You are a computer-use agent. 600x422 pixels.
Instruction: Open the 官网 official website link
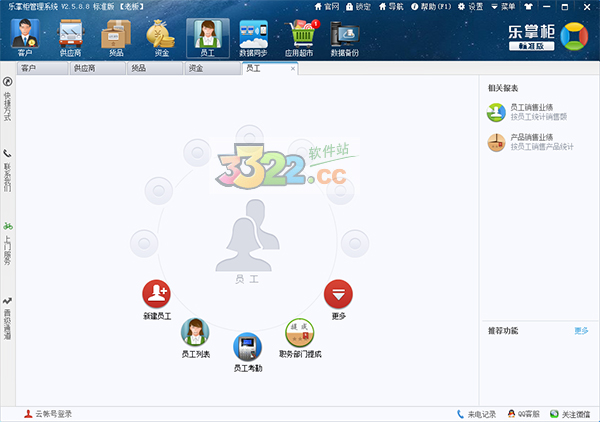pos(327,7)
